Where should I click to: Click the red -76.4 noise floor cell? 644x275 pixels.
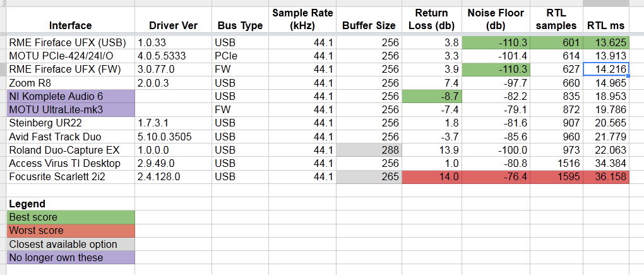tap(496, 177)
